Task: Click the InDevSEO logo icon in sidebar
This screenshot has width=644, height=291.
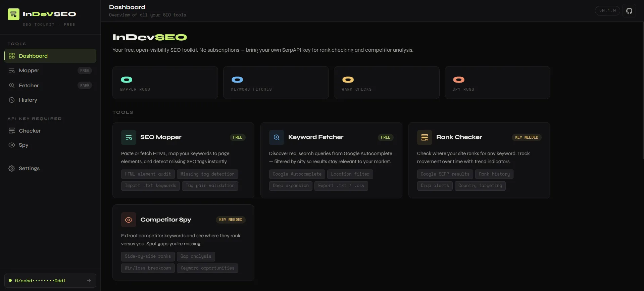Action: [x=13, y=14]
